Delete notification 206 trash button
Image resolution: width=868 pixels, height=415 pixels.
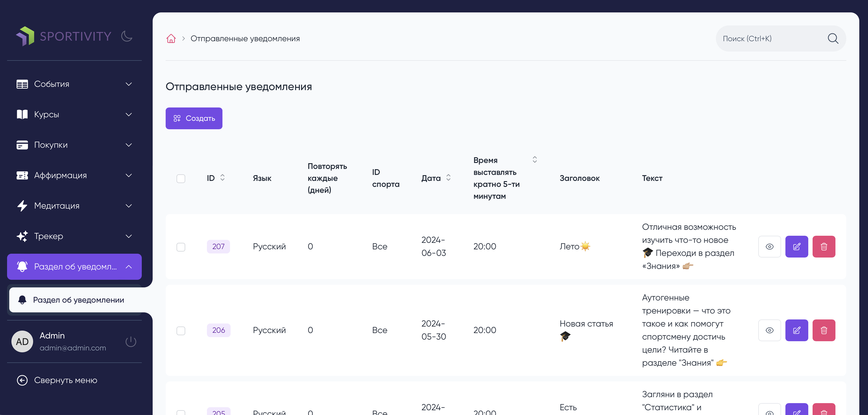[x=824, y=330]
